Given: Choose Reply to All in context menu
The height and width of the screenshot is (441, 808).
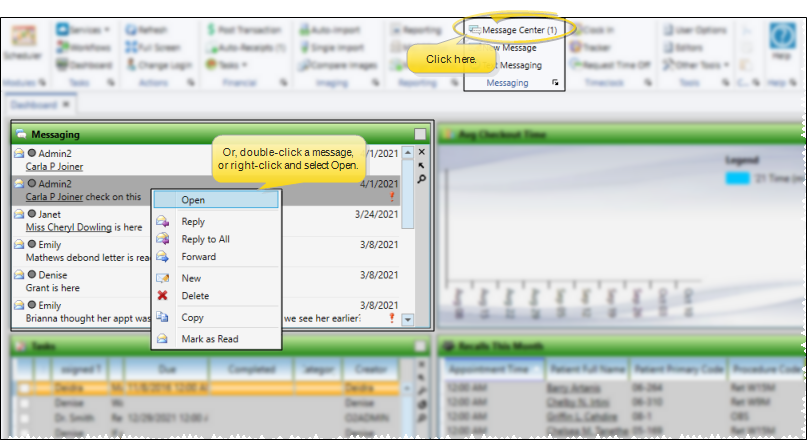Looking at the screenshot, I should pos(205,239).
